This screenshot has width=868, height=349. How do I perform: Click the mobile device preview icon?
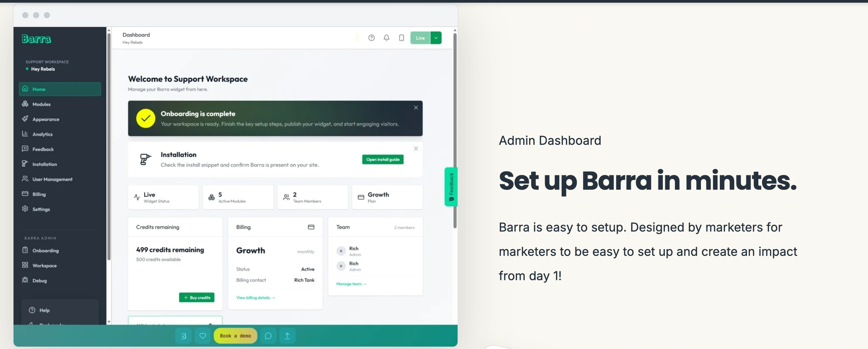click(401, 38)
